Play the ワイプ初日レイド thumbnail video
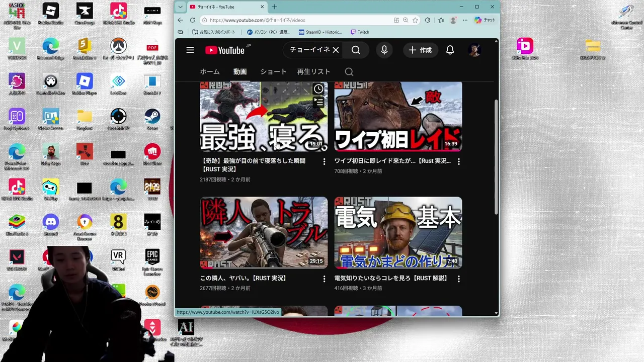The width and height of the screenshot is (644, 362). pos(398,117)
